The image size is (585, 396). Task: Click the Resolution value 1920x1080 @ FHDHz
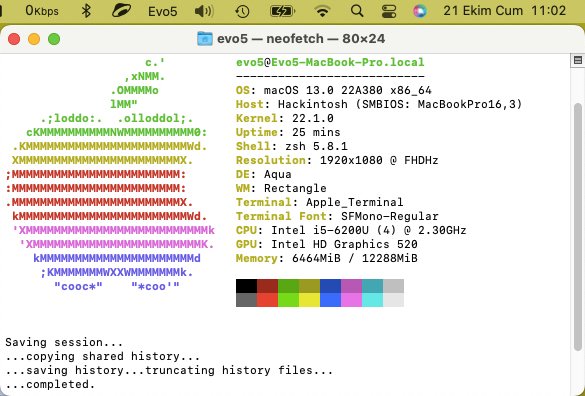pos(379,160)
